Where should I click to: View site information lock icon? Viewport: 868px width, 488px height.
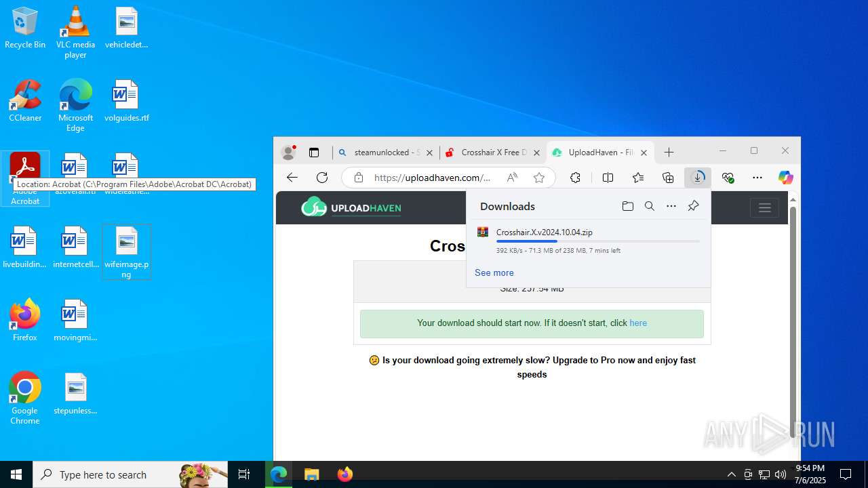[x=359, y=178]
